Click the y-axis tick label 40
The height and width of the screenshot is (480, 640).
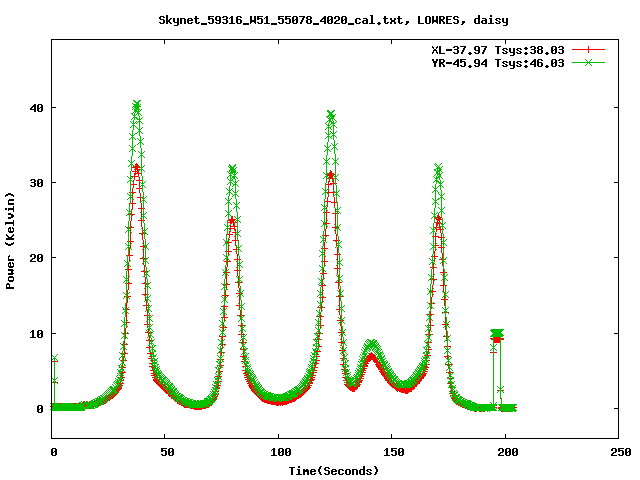36,108
